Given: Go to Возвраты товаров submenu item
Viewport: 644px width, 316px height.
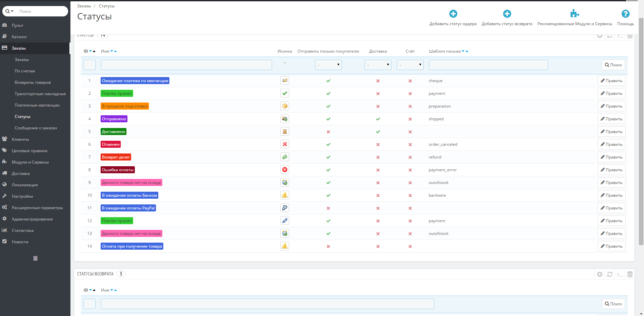Looking at the screenshot, I should point(33,82).
